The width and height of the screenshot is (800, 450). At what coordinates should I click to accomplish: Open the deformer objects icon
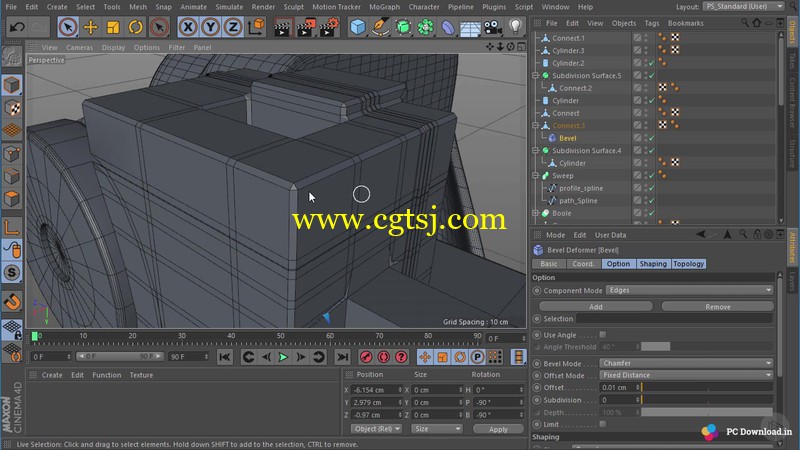point(448,27)
